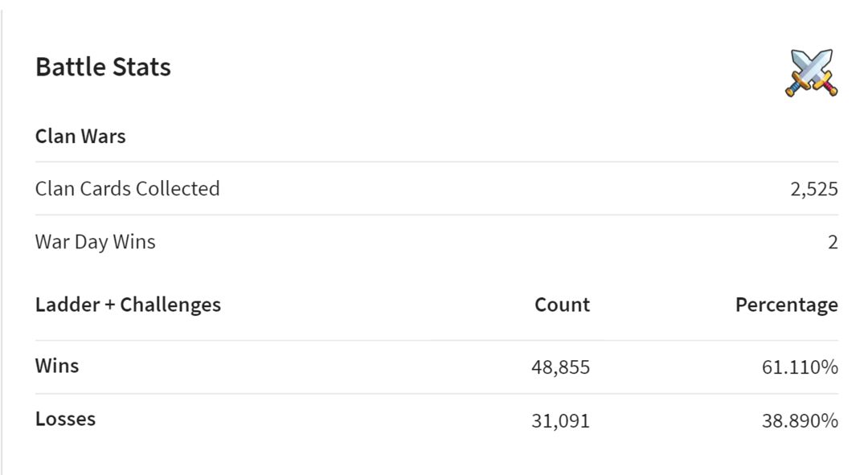Click the crossed swords icon
Viewport: 868px width, 475px height.
812,72
